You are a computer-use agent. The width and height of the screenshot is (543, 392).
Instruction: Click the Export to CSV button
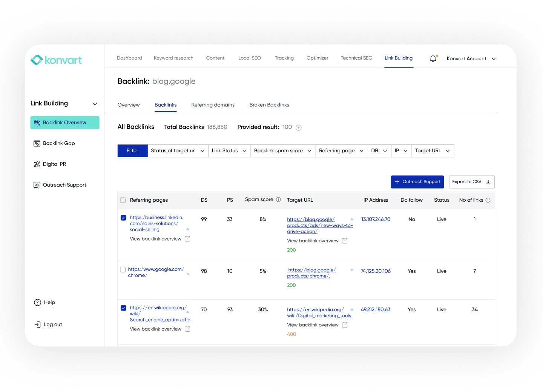point(471,182)
